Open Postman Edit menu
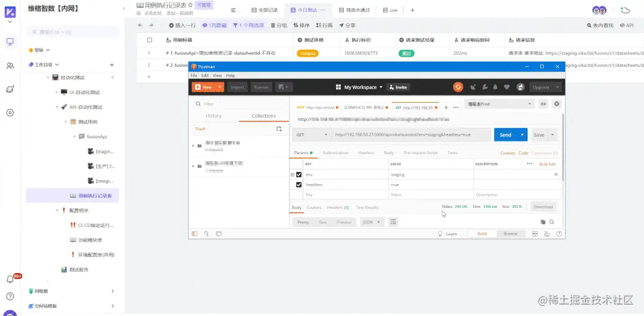This screenshot has width=644, height=316. (205, 75)
